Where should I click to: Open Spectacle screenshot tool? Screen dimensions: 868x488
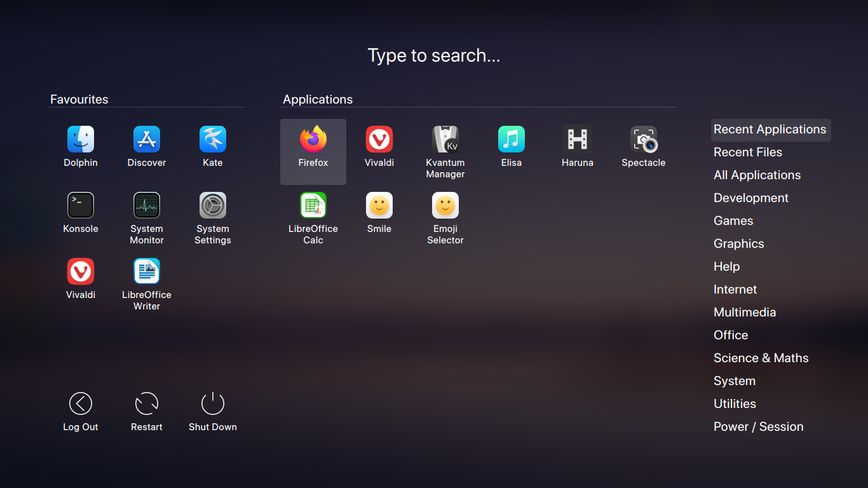click(x=643, y=145)
